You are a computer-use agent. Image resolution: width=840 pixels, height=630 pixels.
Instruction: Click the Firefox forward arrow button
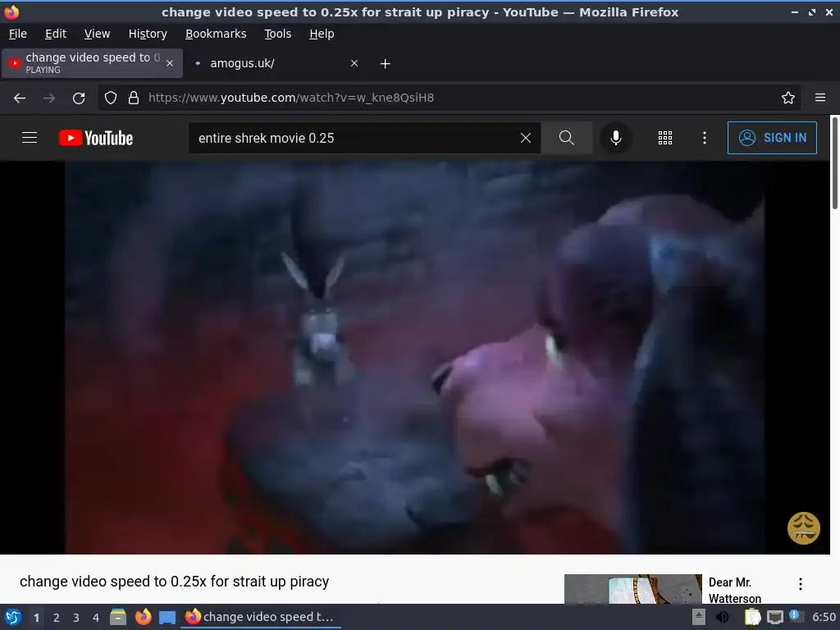pos(48,98)
